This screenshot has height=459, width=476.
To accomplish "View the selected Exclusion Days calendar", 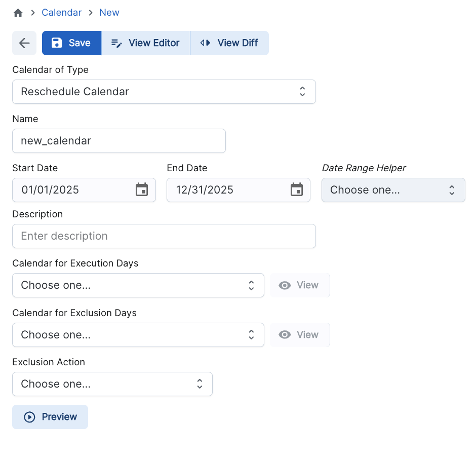I will click(300, 335).
